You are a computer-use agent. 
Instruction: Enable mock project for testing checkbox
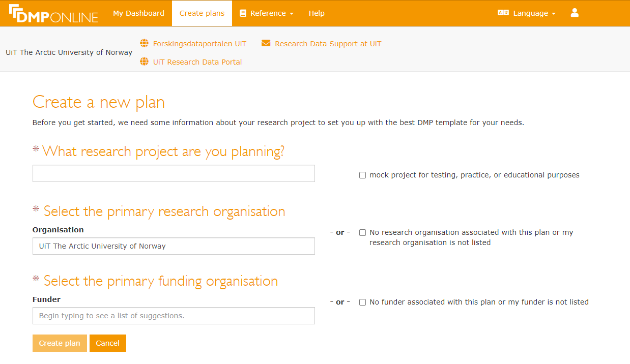click(x=362, y=175)
